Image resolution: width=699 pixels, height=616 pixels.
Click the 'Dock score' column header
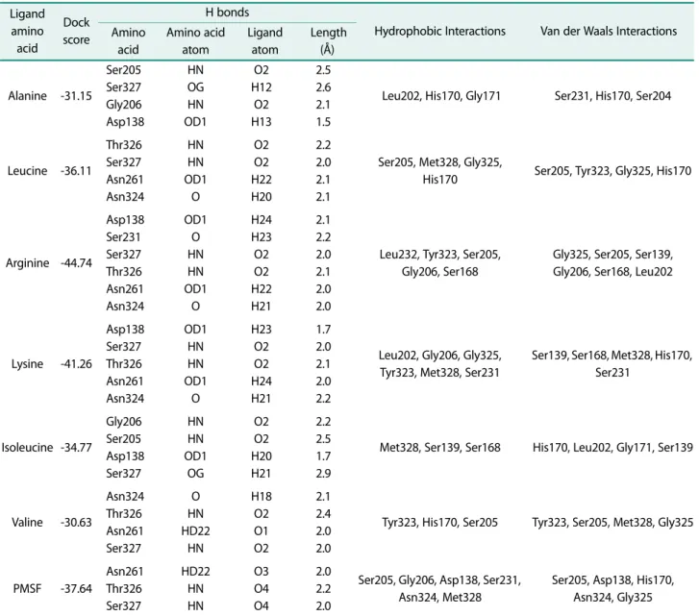tap(76, 31)
